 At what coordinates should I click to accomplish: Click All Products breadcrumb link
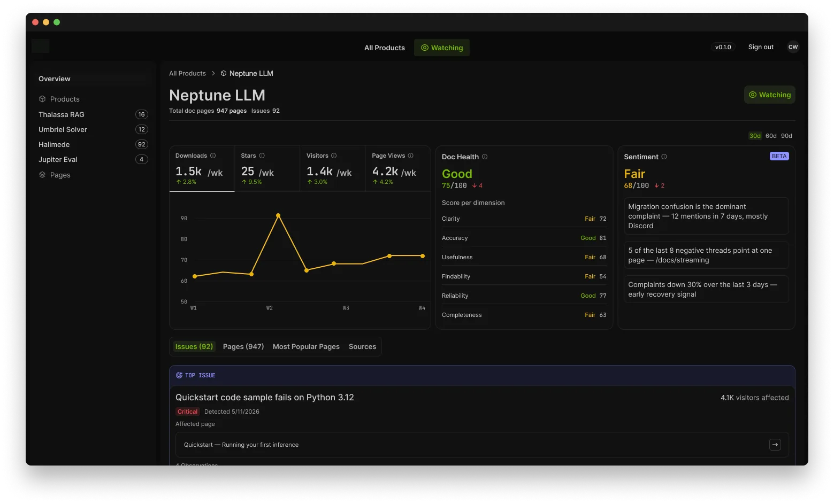coord(187,74)
